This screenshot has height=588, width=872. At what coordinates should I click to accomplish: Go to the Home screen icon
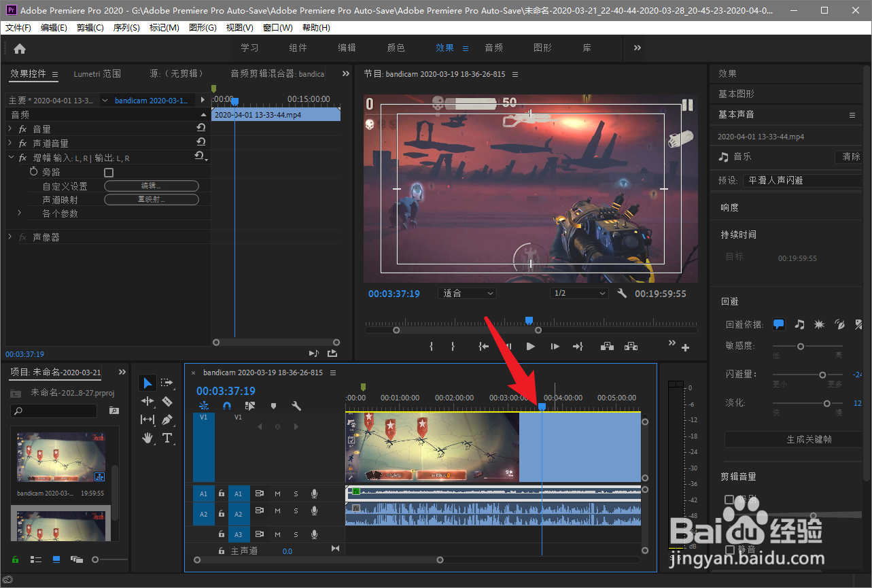(x=20, y=48)
